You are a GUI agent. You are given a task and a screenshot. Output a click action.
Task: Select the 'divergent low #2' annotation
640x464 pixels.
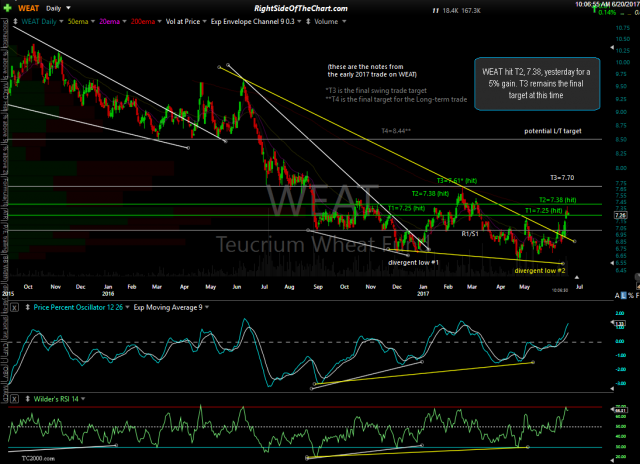pyautogui.click(x=540, y=271)
